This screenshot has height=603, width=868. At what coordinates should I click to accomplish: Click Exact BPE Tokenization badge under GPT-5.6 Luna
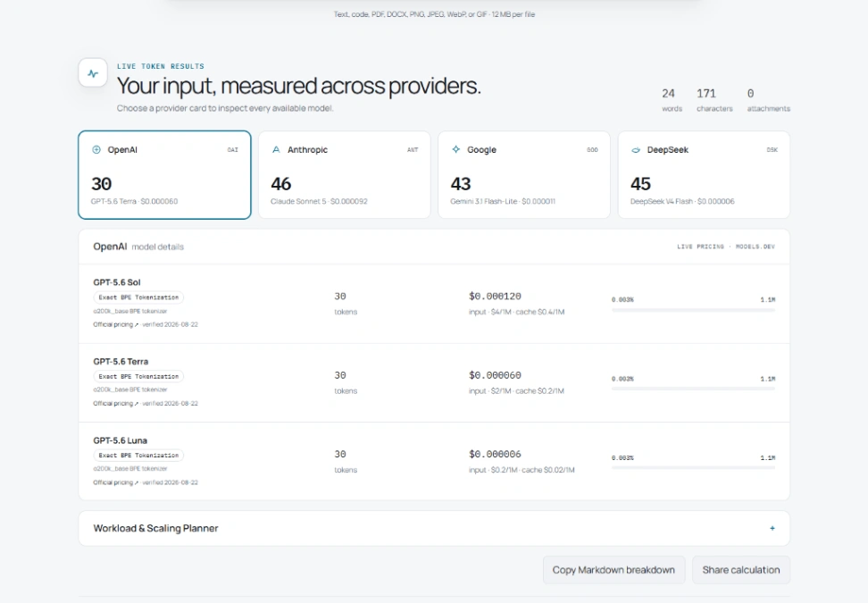tap(138, 456)
